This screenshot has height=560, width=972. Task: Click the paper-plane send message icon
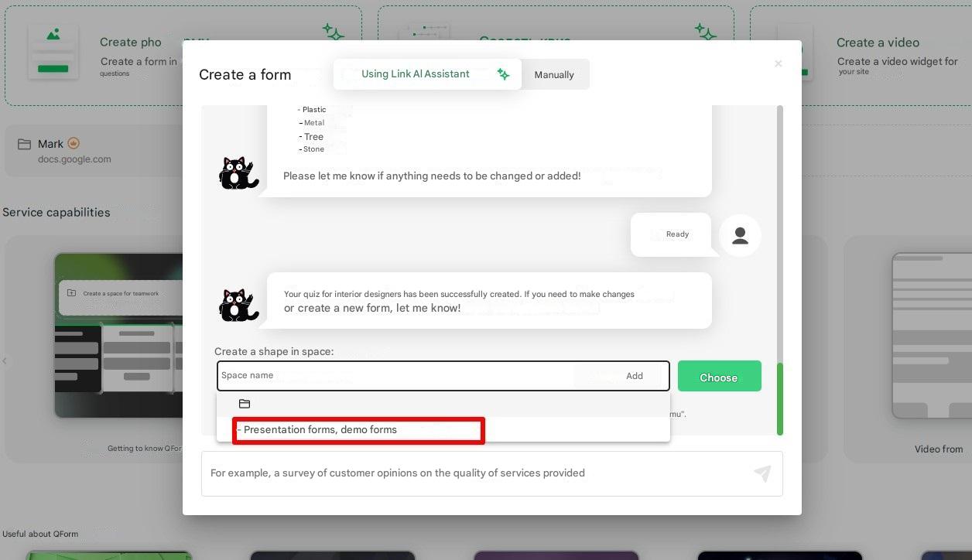click(762, 473)
